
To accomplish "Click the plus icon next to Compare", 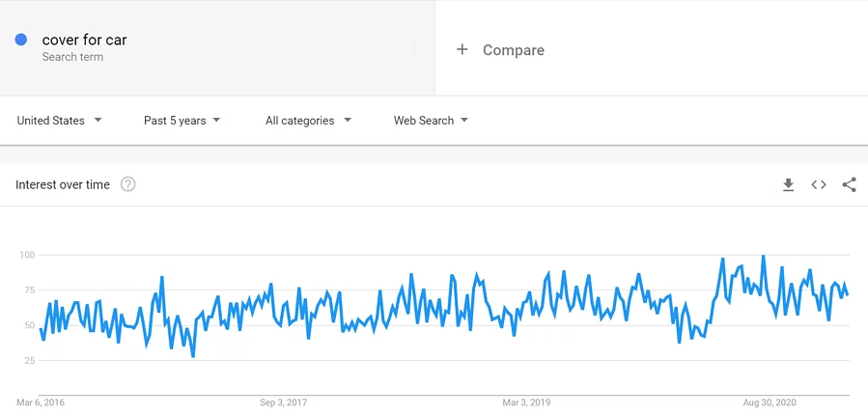I will point(462,50).
